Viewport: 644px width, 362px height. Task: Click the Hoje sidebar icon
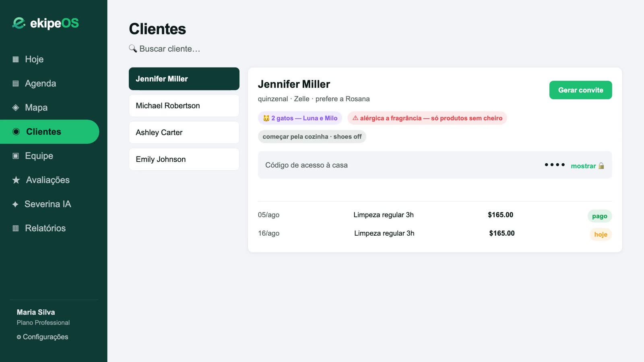coord(16,60)
